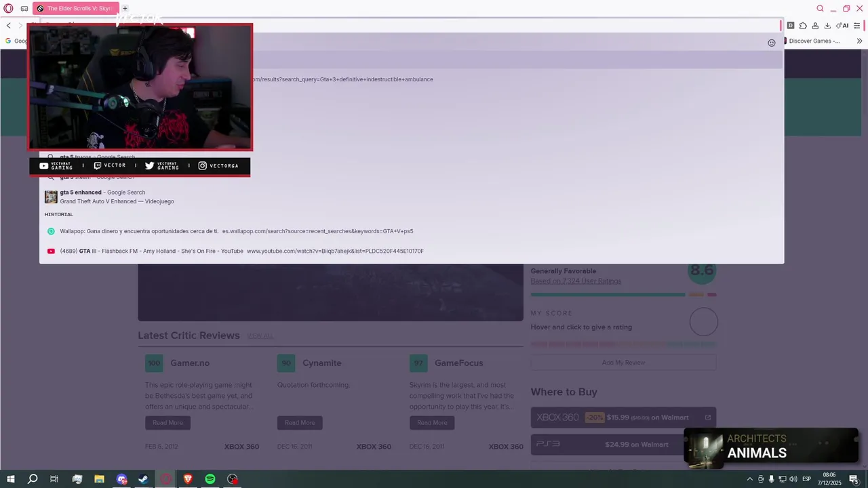Click the Architects Animals now-playing notification
The image size is (868, 488).
click(x=771, y=447)
